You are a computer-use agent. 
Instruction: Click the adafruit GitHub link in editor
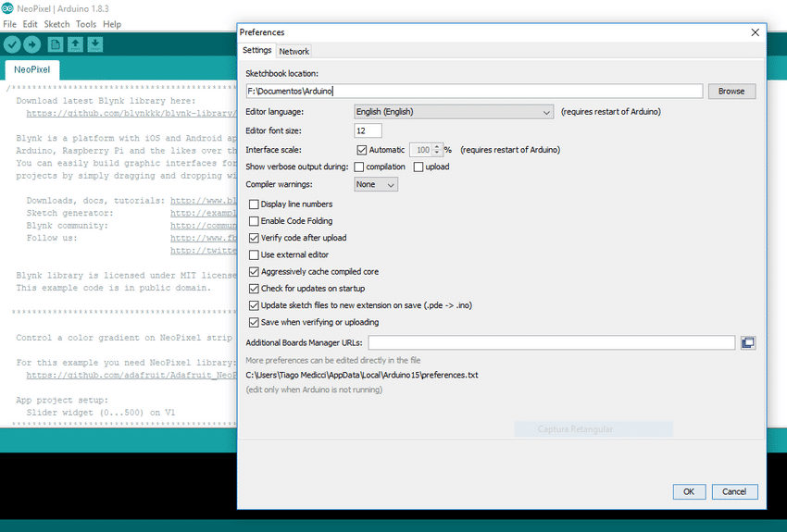(x=131, y=375)
